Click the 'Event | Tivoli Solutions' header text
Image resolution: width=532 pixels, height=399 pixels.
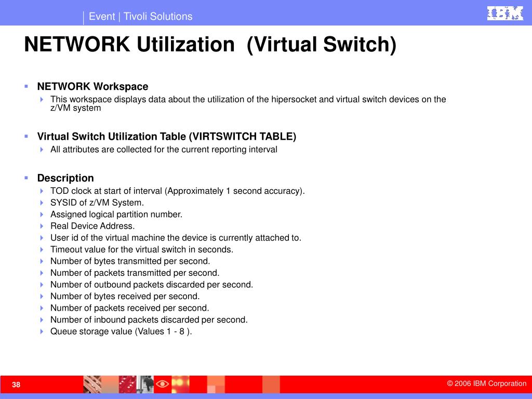[140, 16]
